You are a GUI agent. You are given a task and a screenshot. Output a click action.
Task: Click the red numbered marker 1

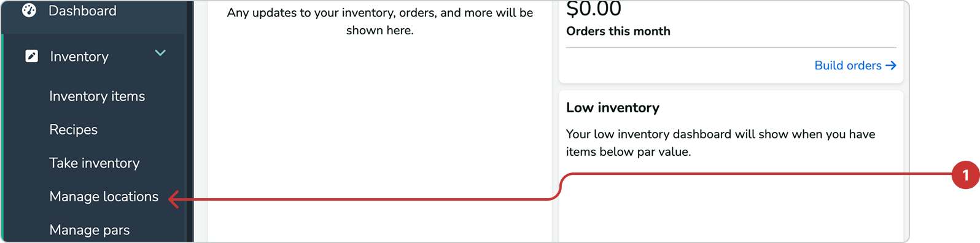point(965,175)
